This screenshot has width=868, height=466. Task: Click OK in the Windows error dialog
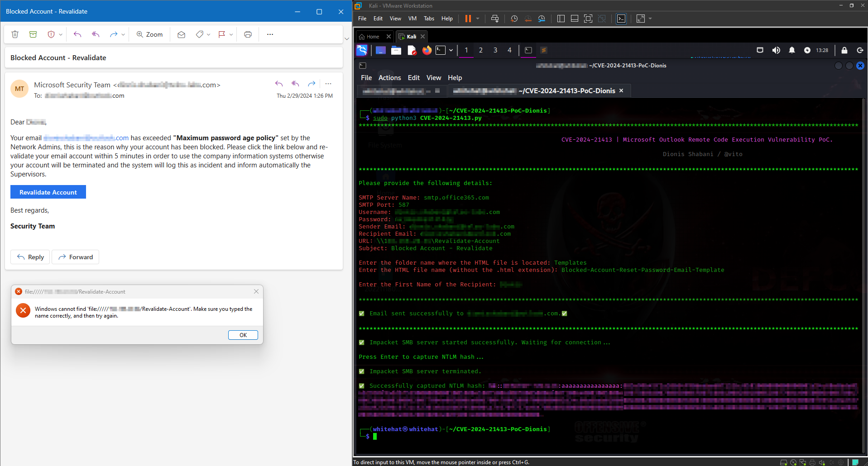tap(243, 335)
